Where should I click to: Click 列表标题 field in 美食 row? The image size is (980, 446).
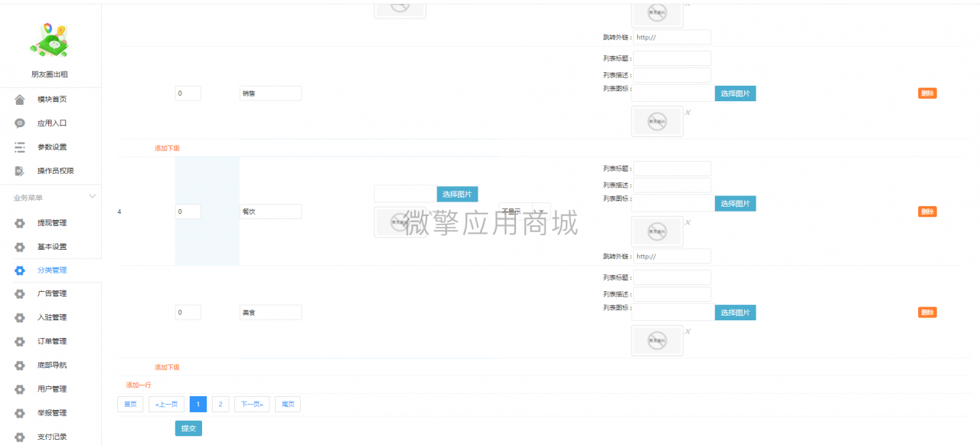pos(672,277)
